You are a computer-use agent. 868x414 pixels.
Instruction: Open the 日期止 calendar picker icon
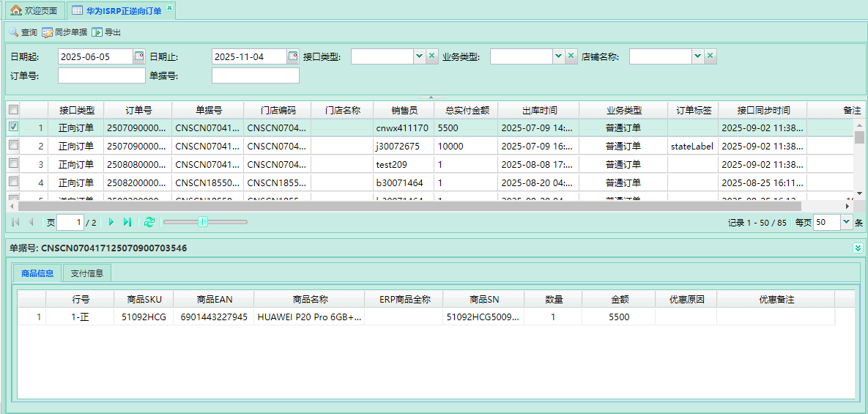[x=293, y=56]
